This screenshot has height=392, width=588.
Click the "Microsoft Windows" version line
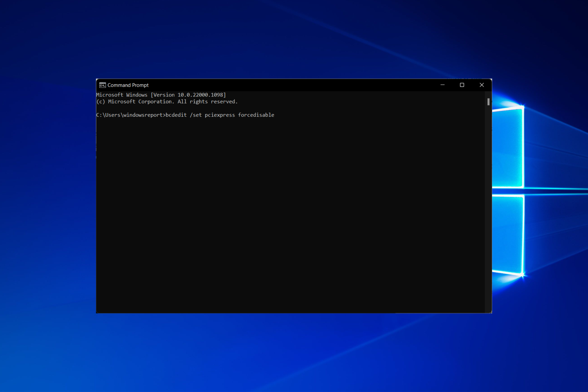pyautogui.click(x=122, y=95)
